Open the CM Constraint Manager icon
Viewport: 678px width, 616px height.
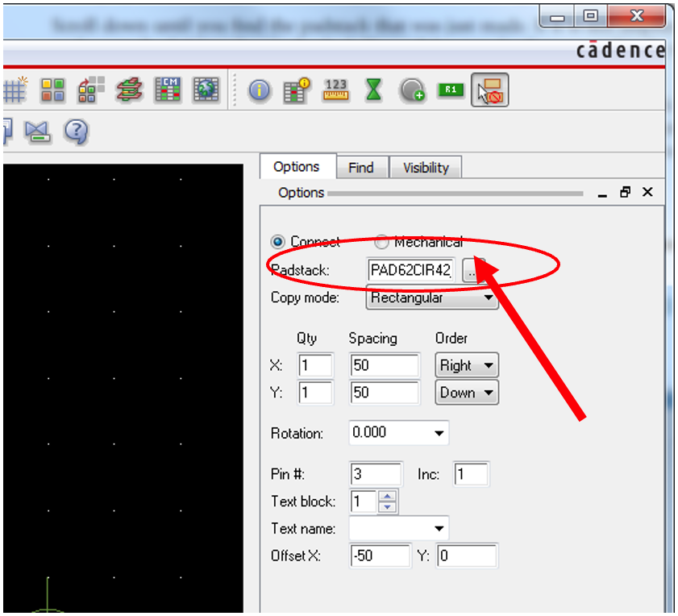pos(168,90)
